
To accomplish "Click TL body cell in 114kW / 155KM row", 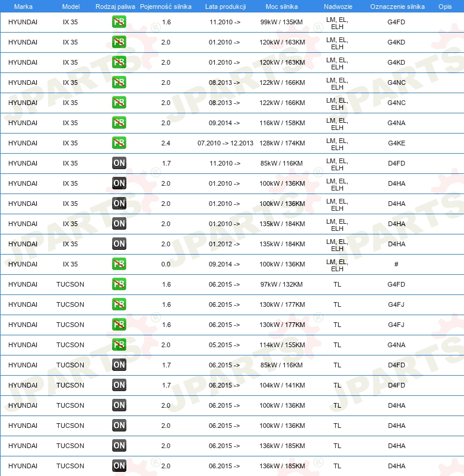I will 337,345.
